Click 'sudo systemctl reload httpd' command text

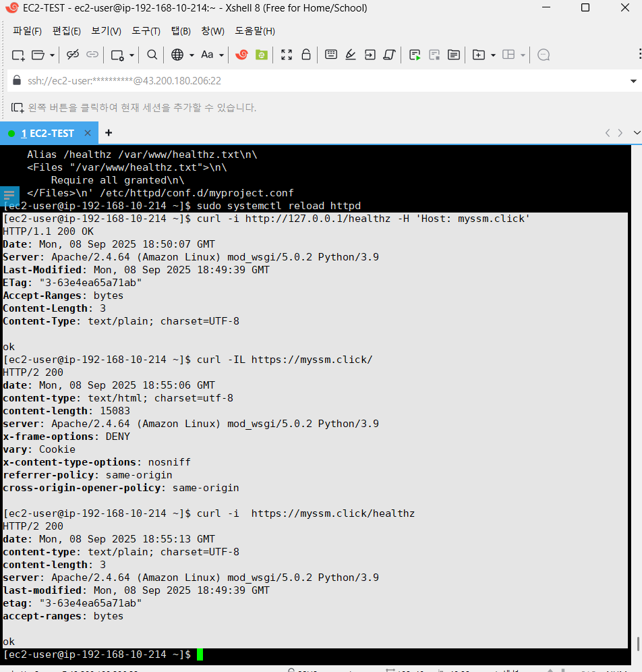[279, 206]
